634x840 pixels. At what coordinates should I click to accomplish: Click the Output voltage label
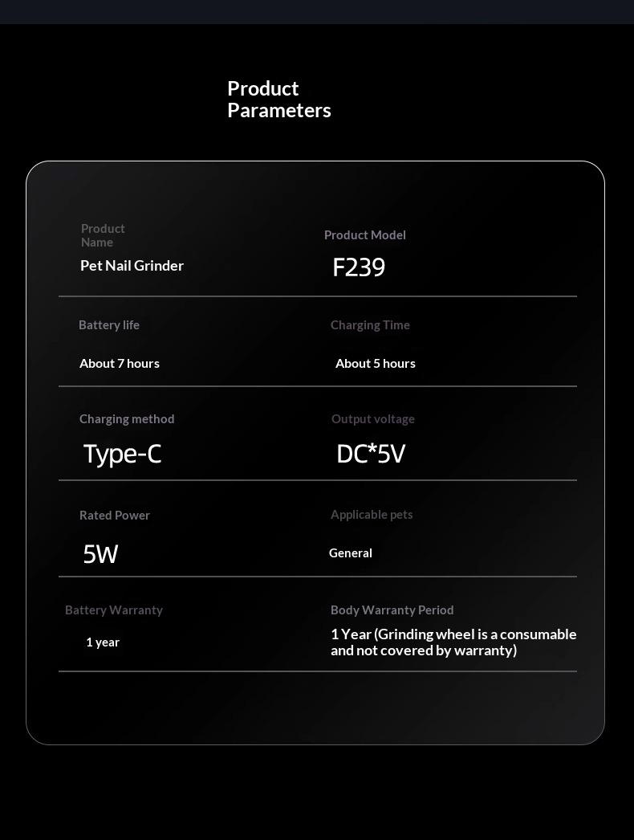(372, 418)
